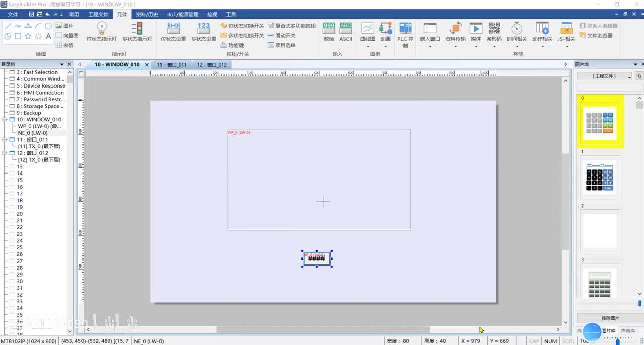Add a 项目选单 option list

pyautogui.click(x=281, y=45)
